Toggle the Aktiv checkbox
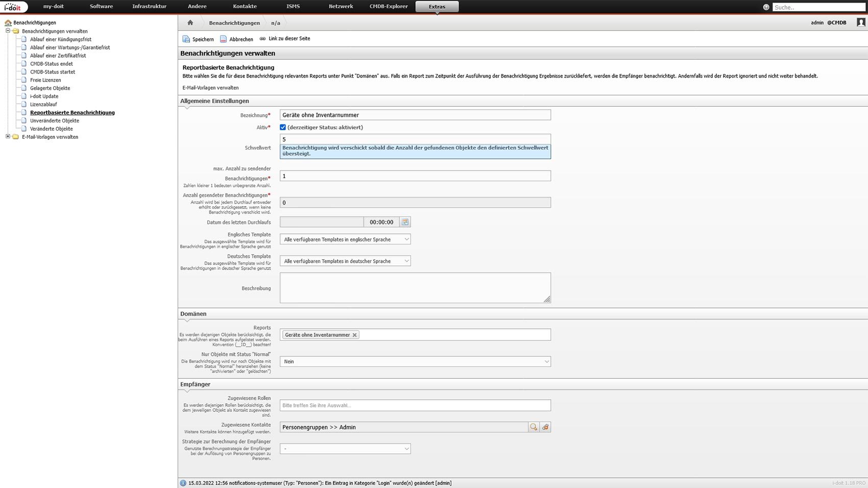The image size is (868, 488). 283,127
